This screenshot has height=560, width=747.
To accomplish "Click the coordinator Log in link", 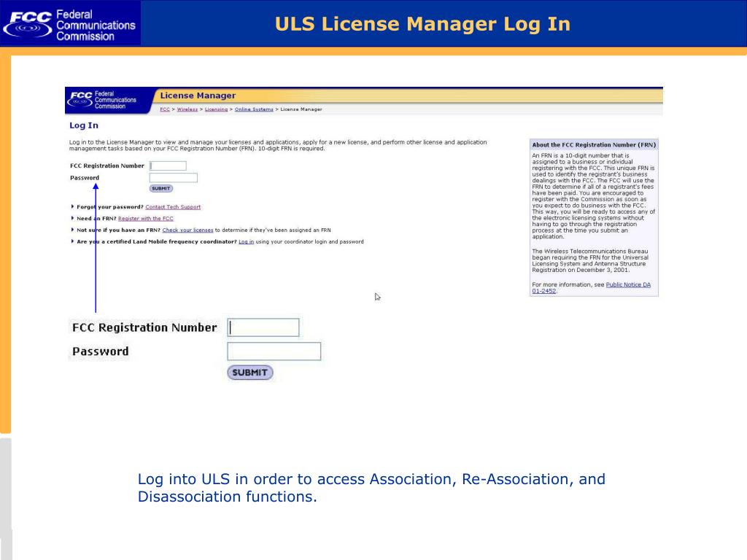I will point(247,242).
